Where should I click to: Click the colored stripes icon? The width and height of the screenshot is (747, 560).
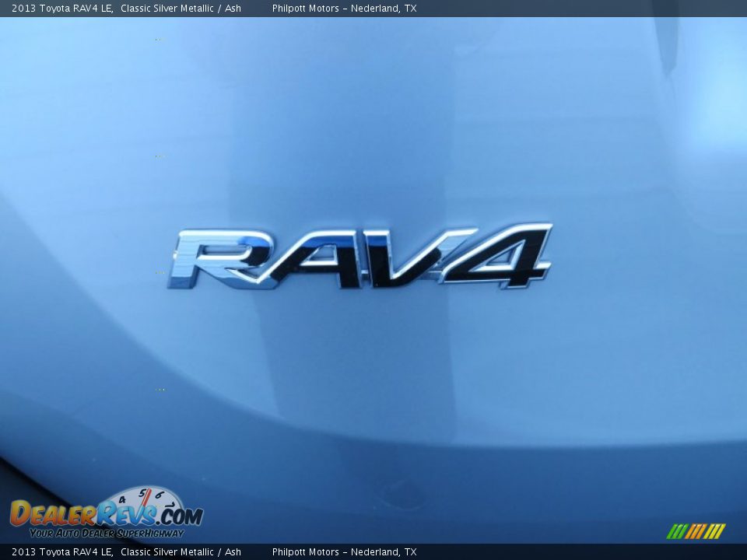click(x=696, y=531)
